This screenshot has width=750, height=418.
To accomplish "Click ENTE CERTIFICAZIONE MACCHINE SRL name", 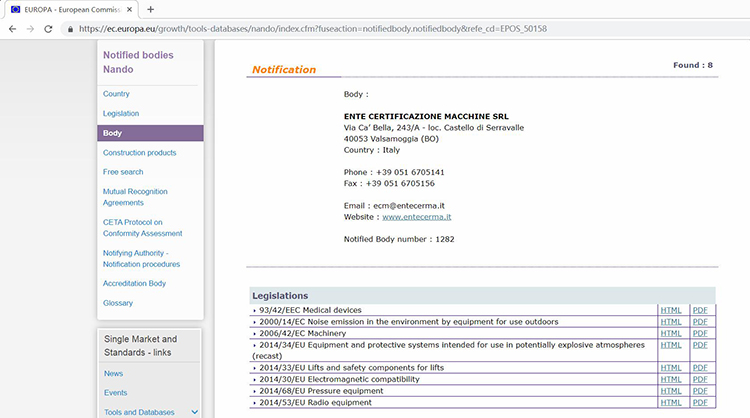I will (x=426, y=116).
